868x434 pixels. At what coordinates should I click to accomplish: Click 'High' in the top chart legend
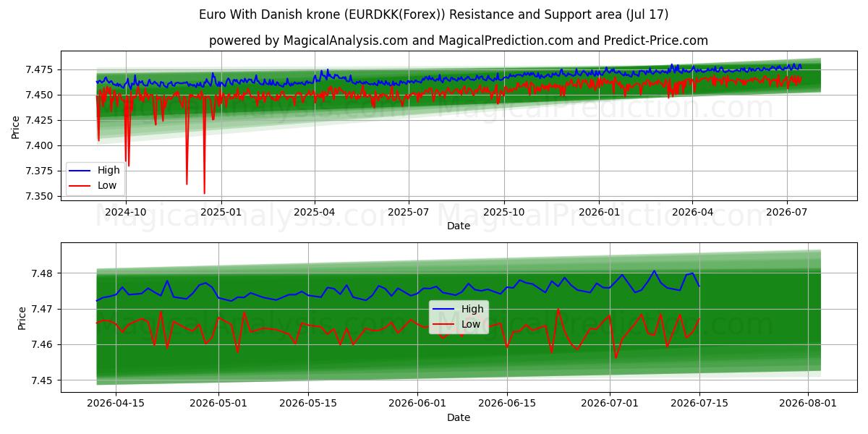pyautogui.click(x=109, y=171)
